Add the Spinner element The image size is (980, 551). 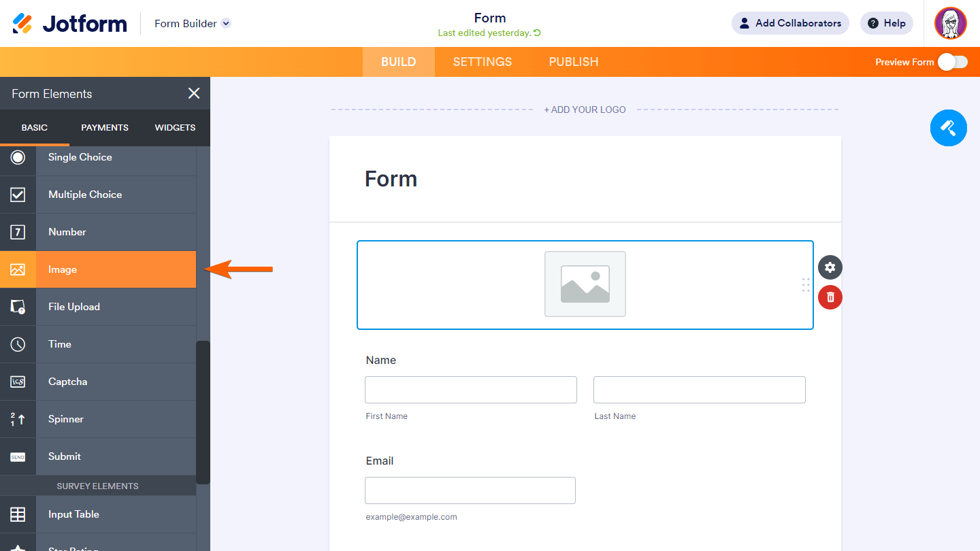click(98, 419)
